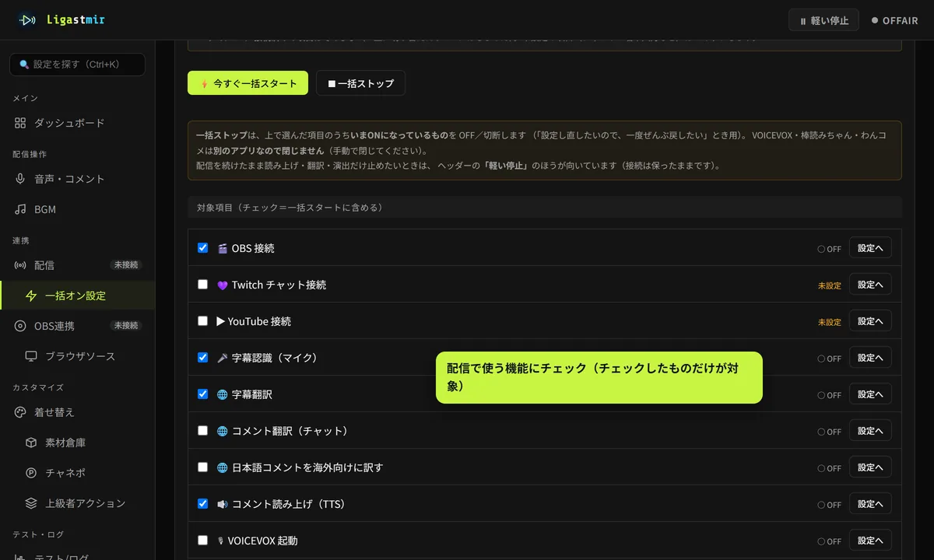934x560 pixels.
Task: Click the OFF status on the OBS 接続 row
Action: [830, 249]
